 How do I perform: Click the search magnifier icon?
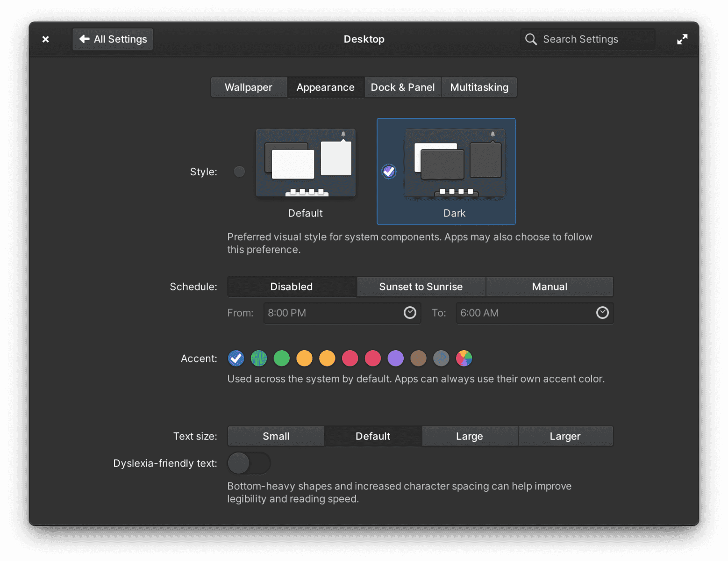click(x=531, y=39)
